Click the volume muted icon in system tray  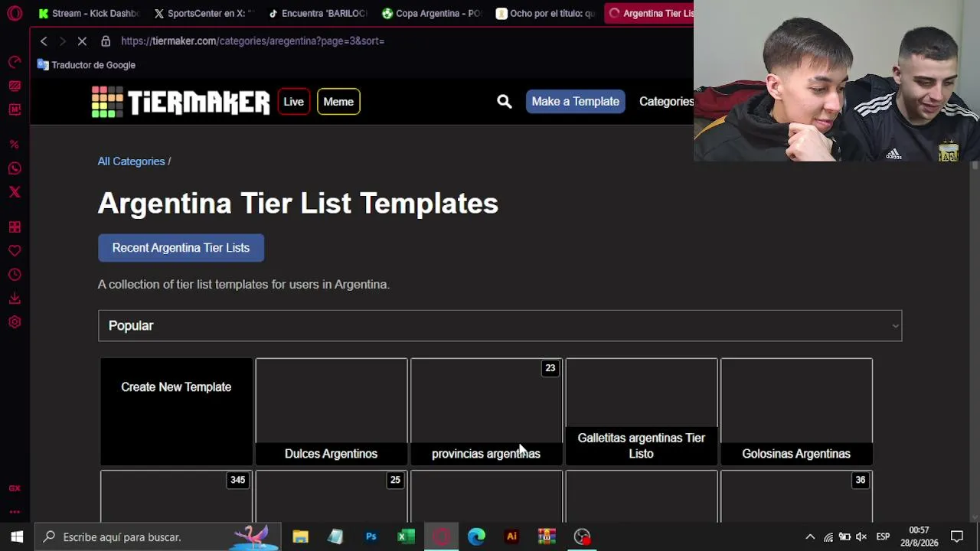click(x=861, y=536)
